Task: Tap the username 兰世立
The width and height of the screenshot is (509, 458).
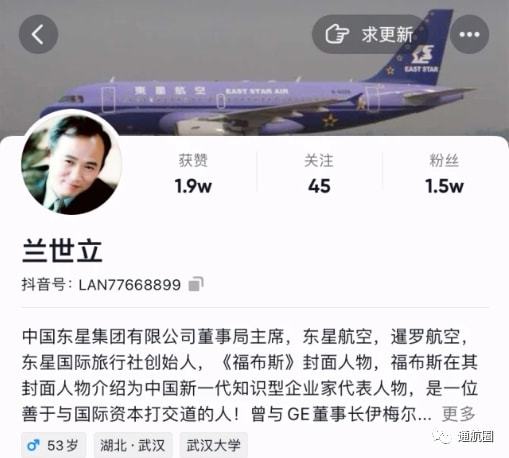Action: pos(62,251)
